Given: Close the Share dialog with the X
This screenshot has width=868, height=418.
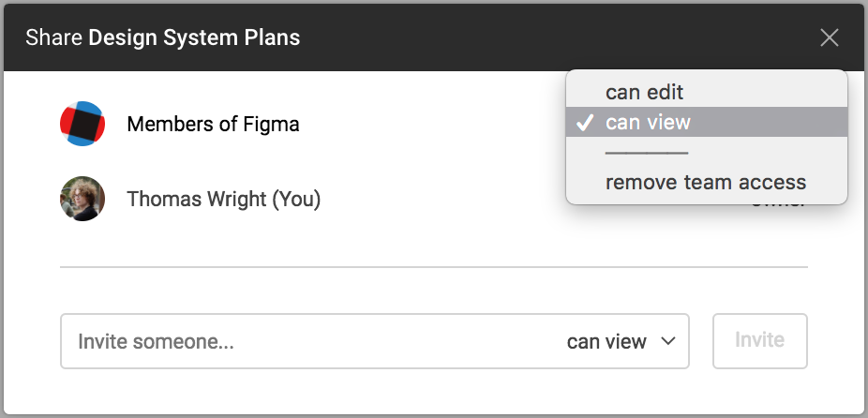Looking at the screenshot, I should [830, 37].
